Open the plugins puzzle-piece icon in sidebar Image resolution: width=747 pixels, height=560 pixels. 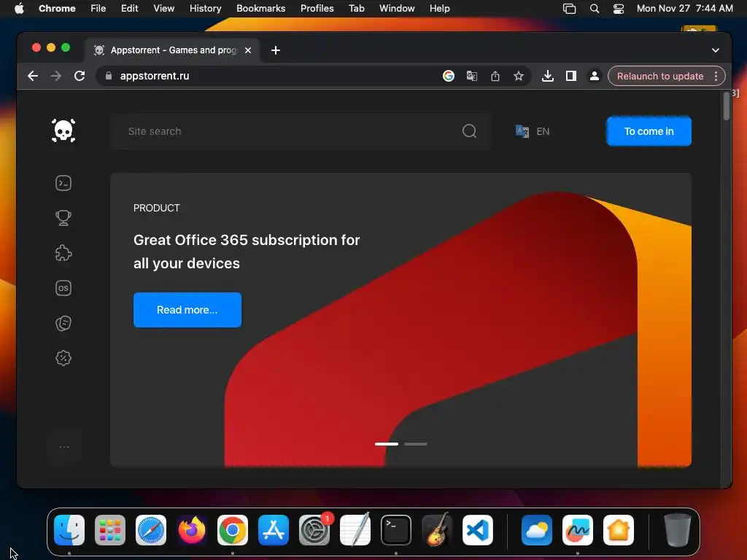click(x=63, y=253)
